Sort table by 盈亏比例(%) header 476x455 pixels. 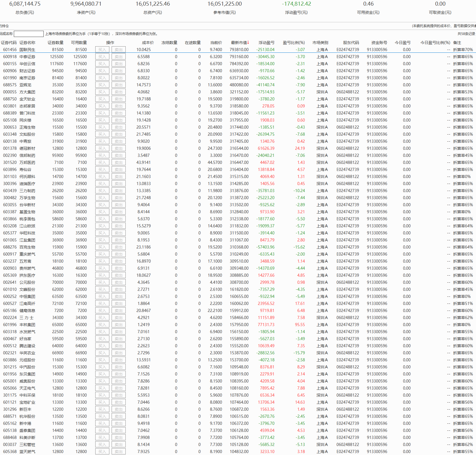(294, 43)
